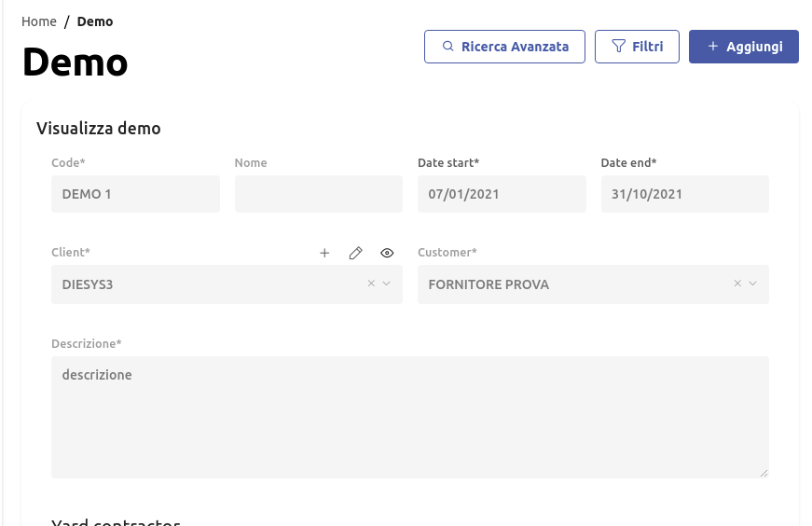Select the Date end field

(684, 194)
